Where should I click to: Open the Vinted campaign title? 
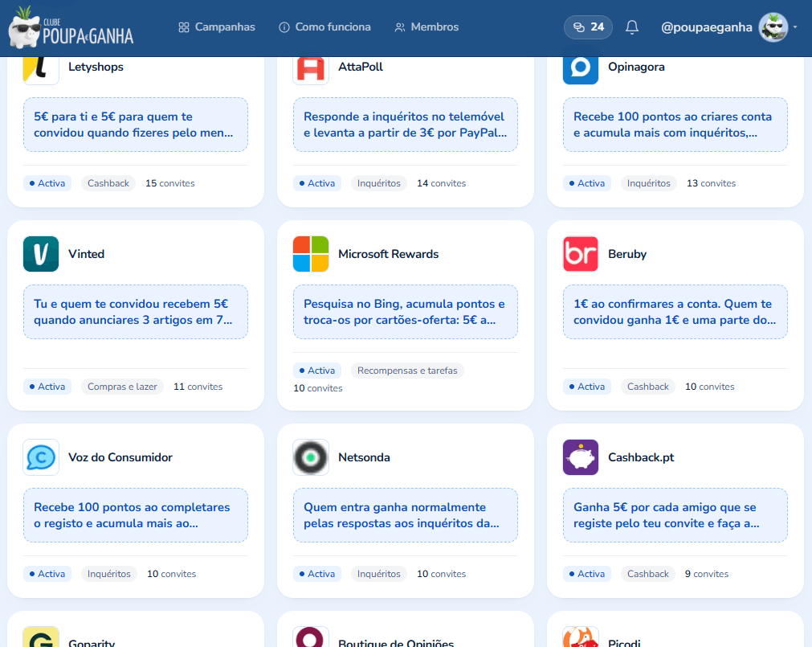tap(87, 254)
